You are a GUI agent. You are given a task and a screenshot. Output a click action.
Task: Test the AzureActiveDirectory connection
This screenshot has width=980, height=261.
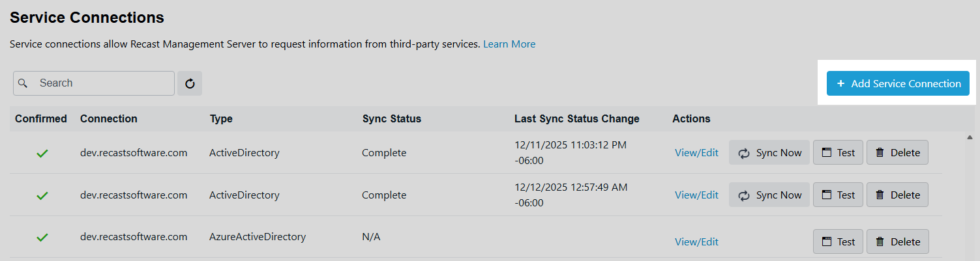[838, 241]
